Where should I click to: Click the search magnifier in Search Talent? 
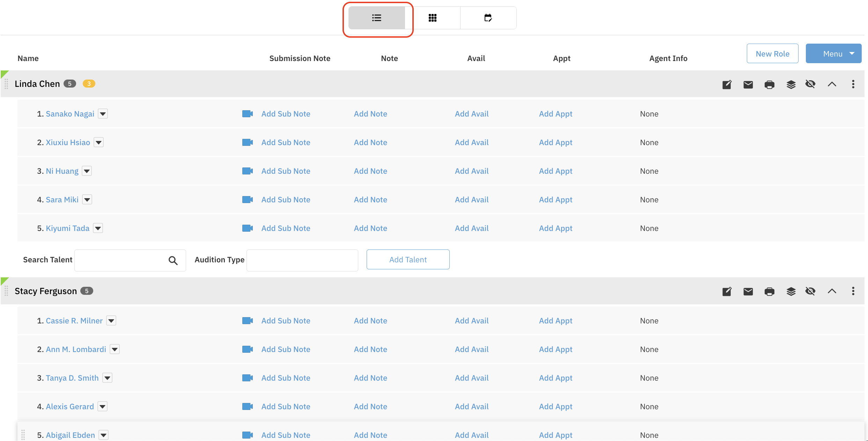click(x=173, y=260)
